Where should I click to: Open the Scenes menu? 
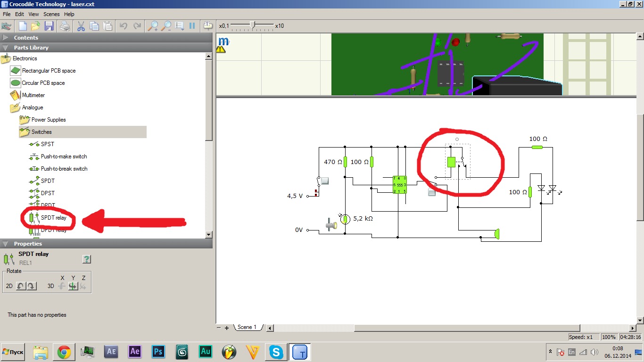51,14
